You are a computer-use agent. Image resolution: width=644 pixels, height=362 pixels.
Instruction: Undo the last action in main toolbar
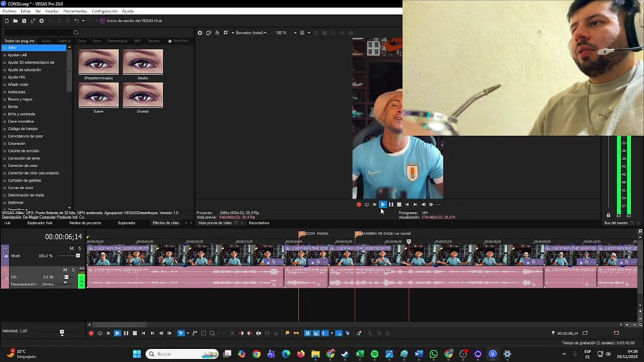click(x=76, y=21)
